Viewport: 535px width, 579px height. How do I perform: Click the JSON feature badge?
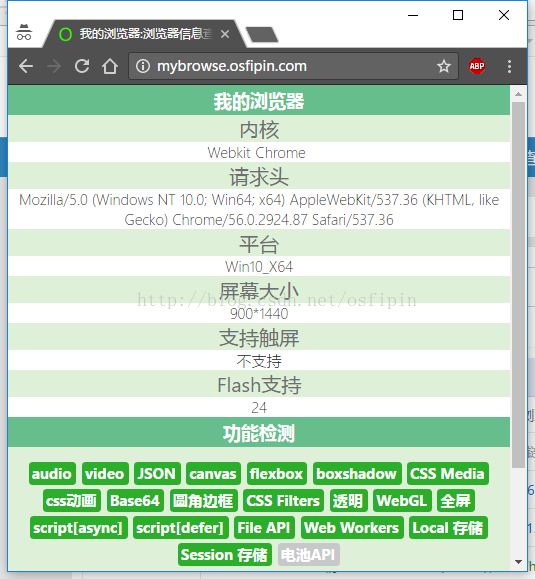click(157, 474)
